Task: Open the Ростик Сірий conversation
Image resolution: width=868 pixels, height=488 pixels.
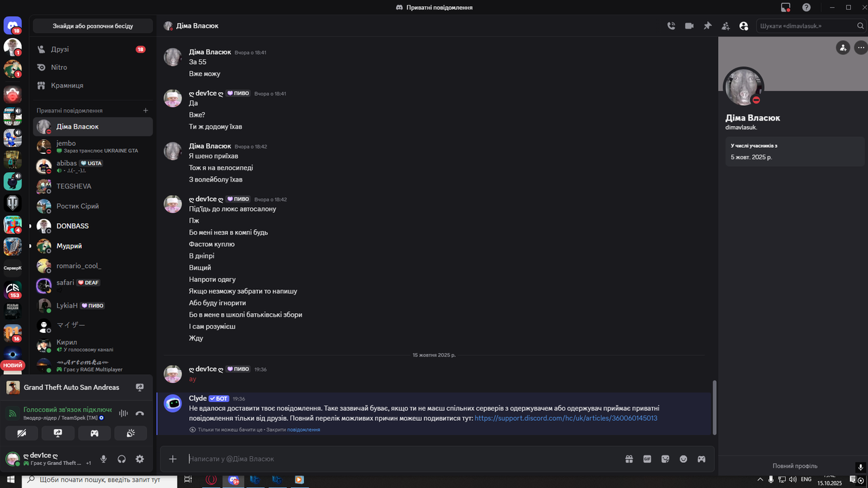Action: [x=93, y=206]
